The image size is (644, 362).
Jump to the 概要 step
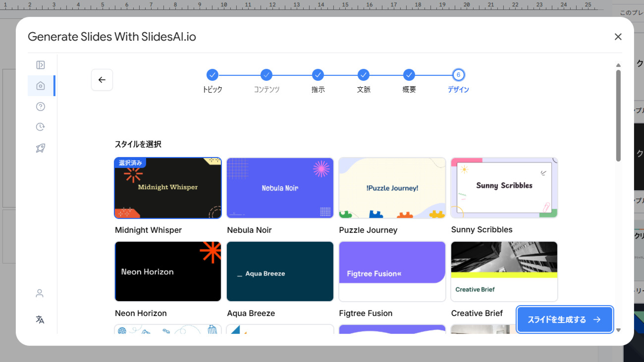tap(409, 74)
